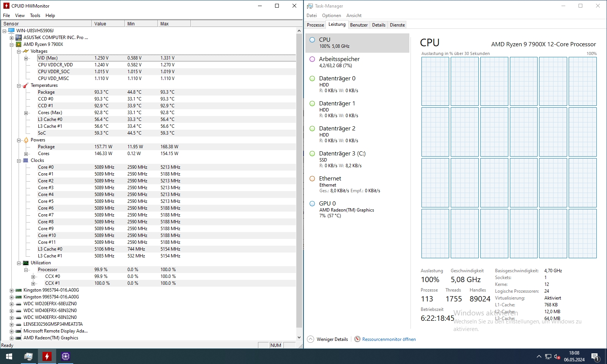Viewport: 607px width, 364px height.
Task: Expand the Cores (Max) temperature row
Action: (26, 113)
